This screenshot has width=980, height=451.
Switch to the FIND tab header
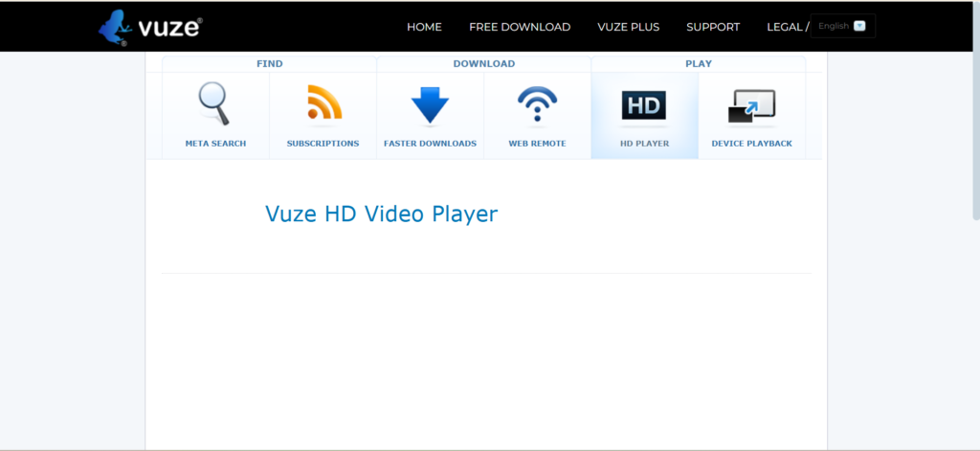[269, 64]
